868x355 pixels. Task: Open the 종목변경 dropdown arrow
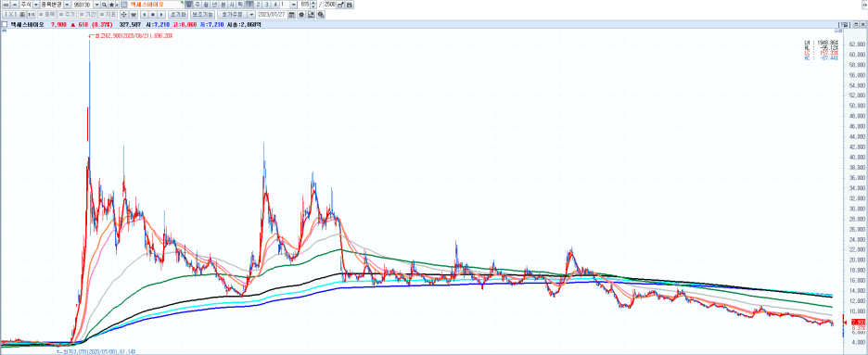(67, 5)
